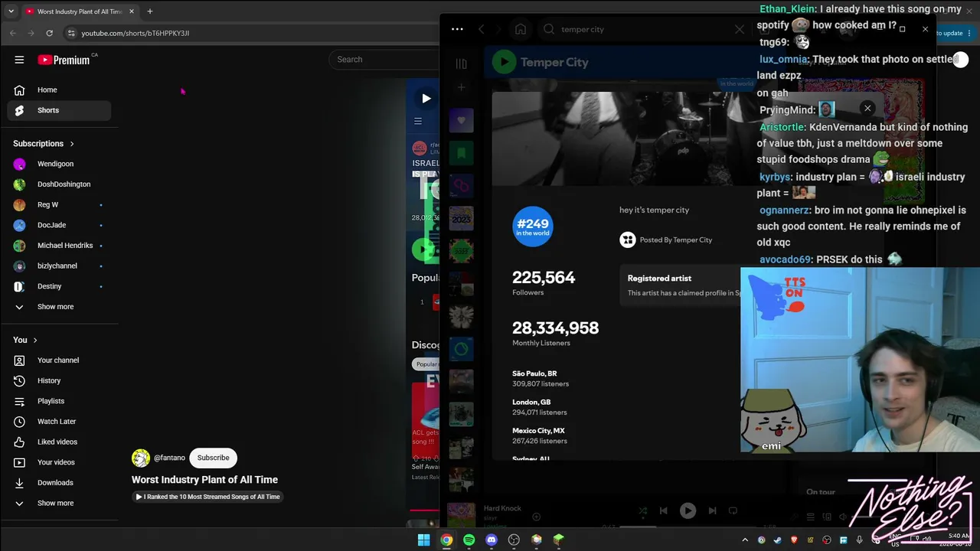This screenshot has height=551, width=980.
Task: Toggle shuffle in the Spotify player
Action: coord(642,510)
